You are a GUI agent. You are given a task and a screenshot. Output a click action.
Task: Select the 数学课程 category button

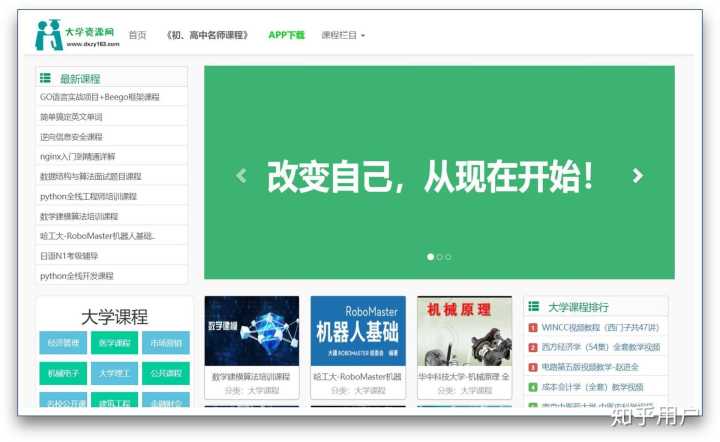pos(114,343)
